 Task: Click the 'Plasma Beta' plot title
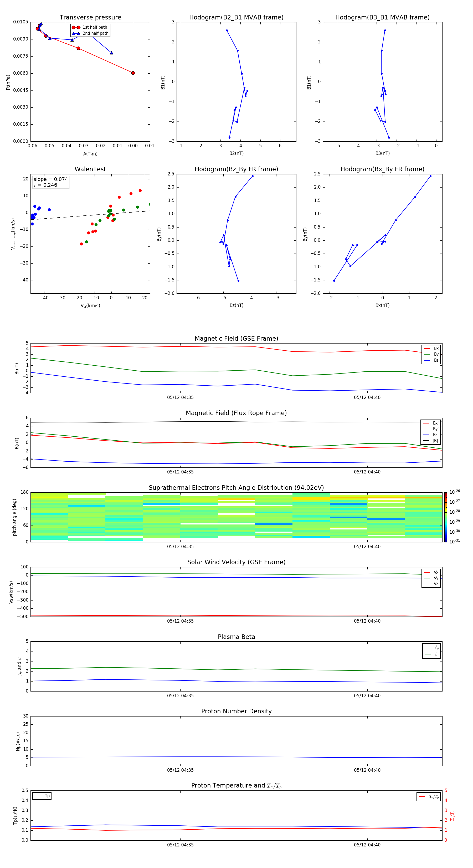tap(236, 637)
